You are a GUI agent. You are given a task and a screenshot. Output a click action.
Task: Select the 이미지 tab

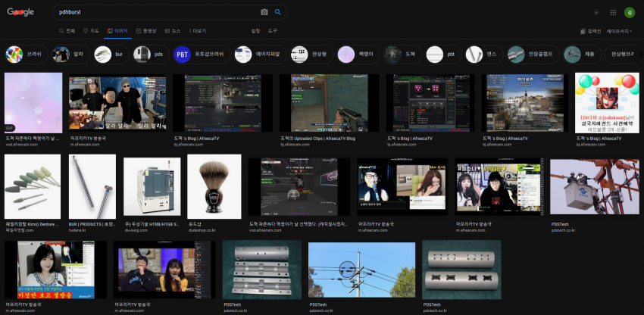[118, 31]
